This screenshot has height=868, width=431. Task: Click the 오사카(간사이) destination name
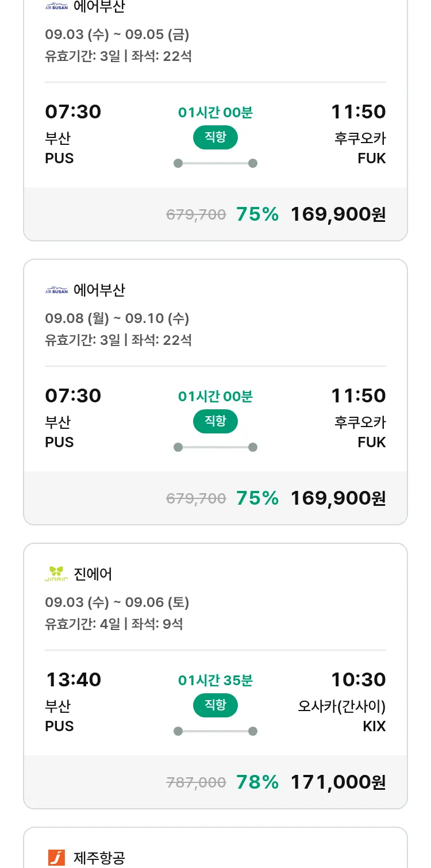click(341, 706)
